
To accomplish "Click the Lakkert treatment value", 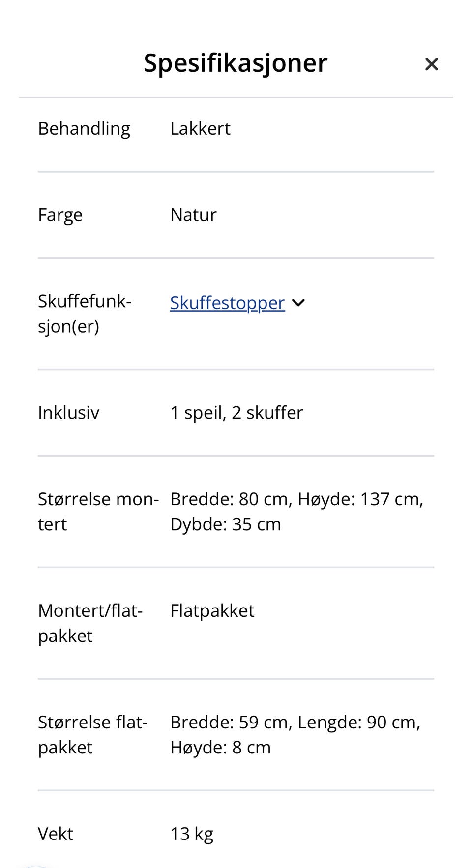I will pos(200,128).
